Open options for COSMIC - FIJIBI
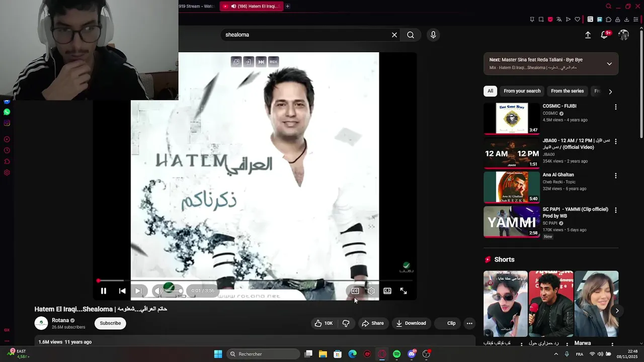Screen dimensions: 644x362 [x=615, y=107]
